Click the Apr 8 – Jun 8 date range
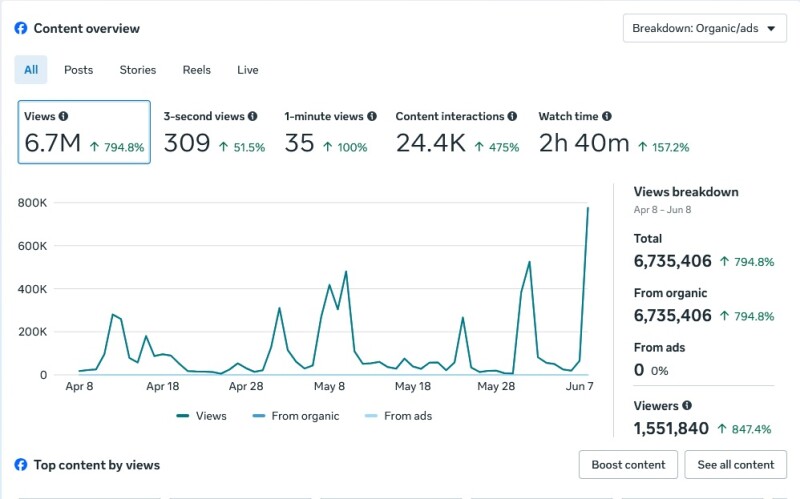 click(x=662, y=210)
